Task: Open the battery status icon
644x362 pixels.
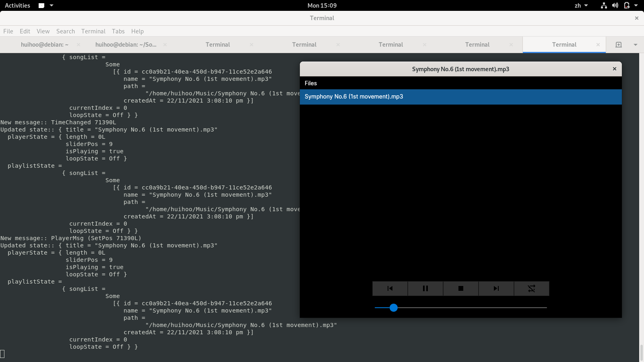Action: point(627,6)
